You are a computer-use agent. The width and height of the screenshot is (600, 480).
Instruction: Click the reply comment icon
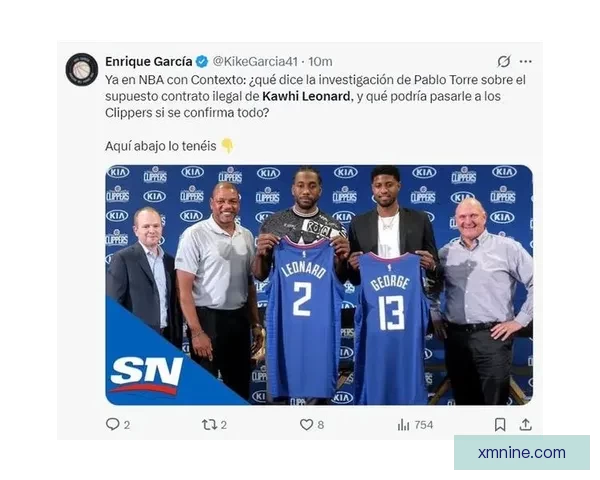coord(112,424)
